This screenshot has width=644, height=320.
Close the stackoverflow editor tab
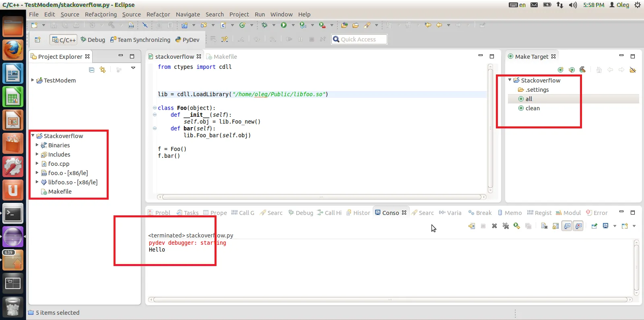199,56
